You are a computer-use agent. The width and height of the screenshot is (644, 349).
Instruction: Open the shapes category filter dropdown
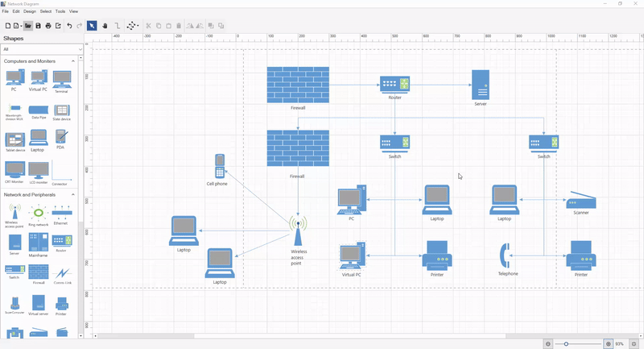tap(40, 49)
